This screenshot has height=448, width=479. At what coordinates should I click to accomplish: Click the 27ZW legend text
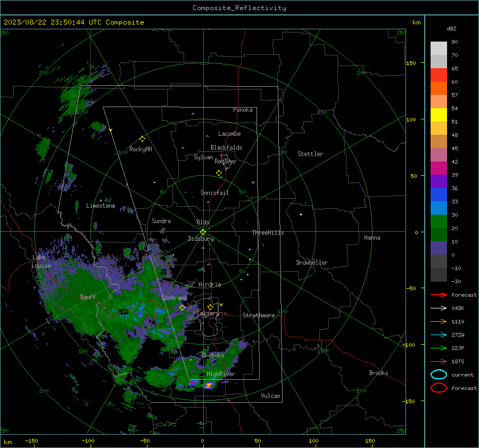tap(458, 335)
